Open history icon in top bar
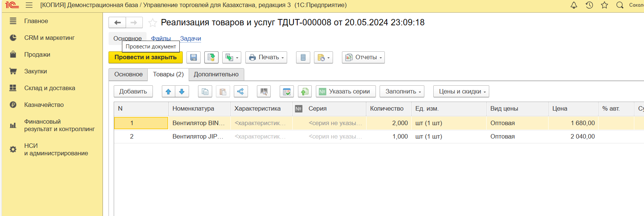The height and width of the screenshot is (216, 644). [x=589, y=5]
